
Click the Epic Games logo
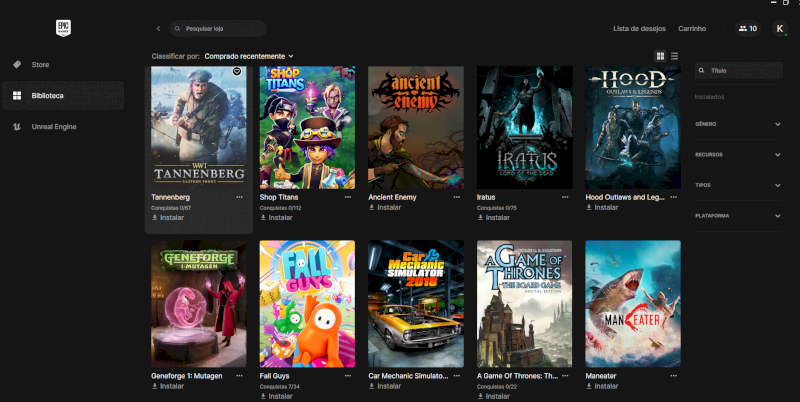coord(63,28)
